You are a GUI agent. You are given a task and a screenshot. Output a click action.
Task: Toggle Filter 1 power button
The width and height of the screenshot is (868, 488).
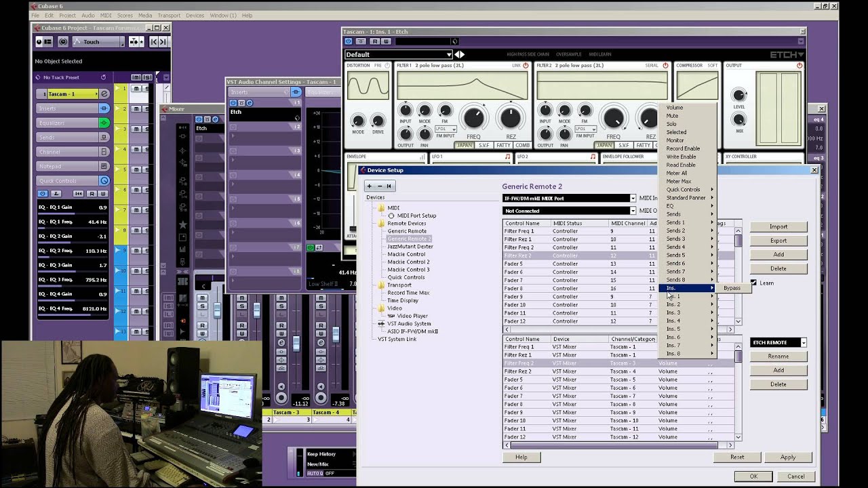(x=526, y=66)
